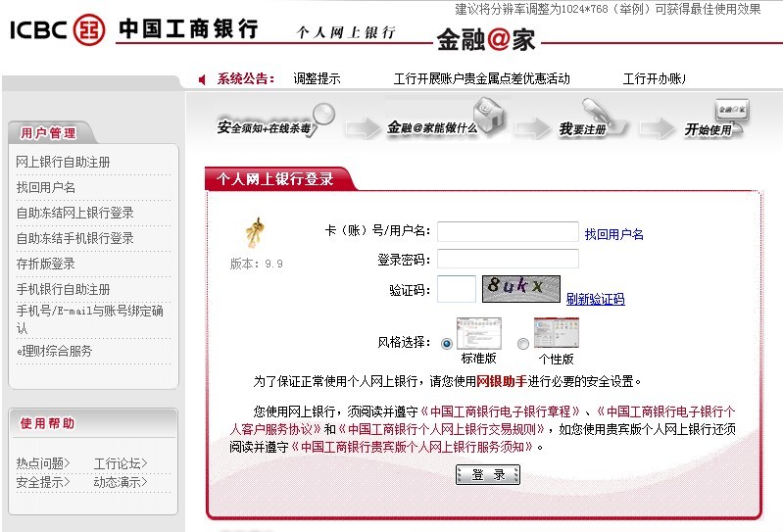Click the 卡(账)号/用户名 input field
Viewport: 783px width, 532px height.
pyautogui.click(x=508, y=231)
